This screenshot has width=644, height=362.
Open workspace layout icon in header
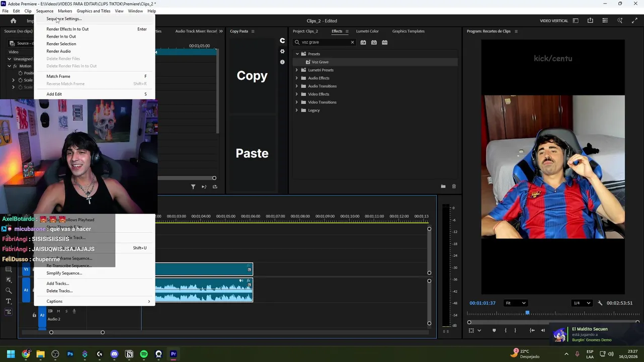[576, 21]
